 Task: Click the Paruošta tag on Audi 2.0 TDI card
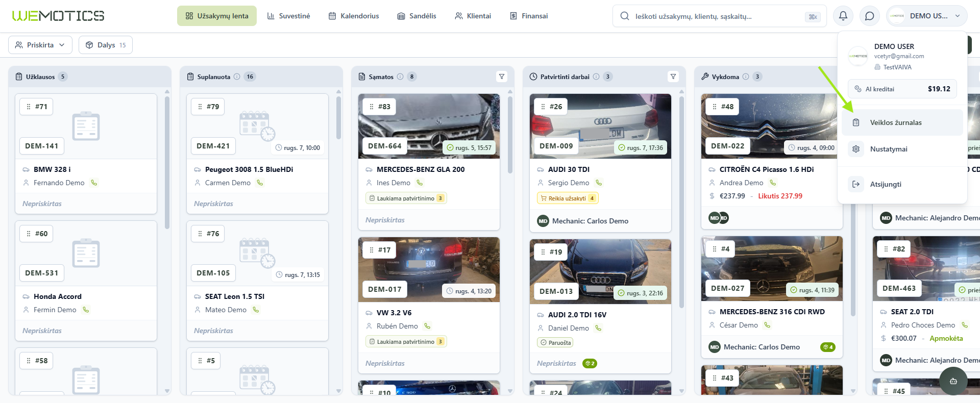[x=555, y=342]
